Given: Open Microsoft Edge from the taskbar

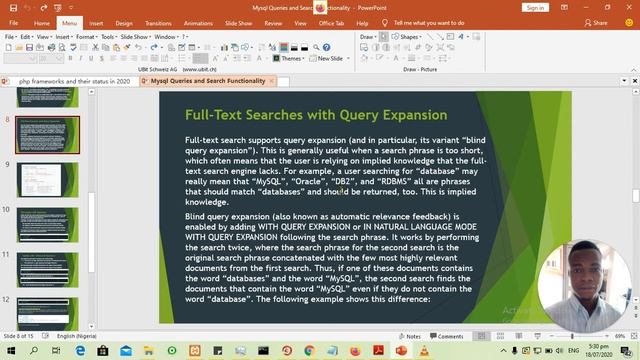Looking at the screenshot, I should coord(80,351).
